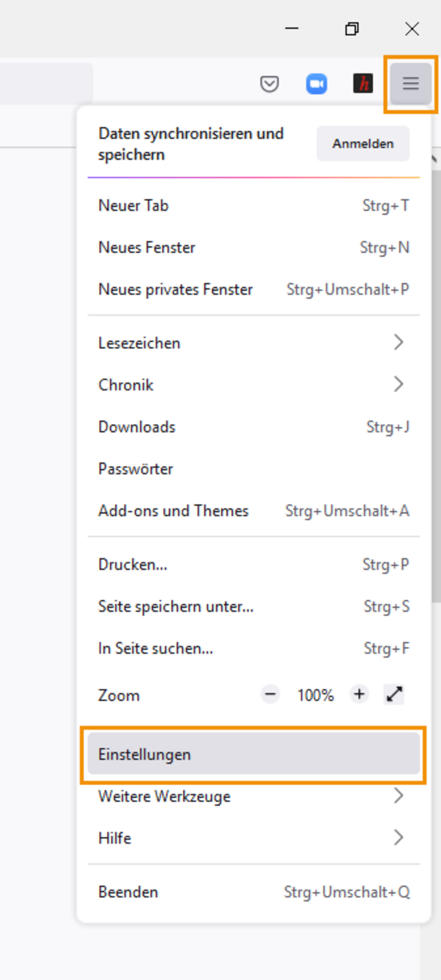Select Seite speichern unter...
The height and width of the screenshot is (980, 441).
click(254, 606)
